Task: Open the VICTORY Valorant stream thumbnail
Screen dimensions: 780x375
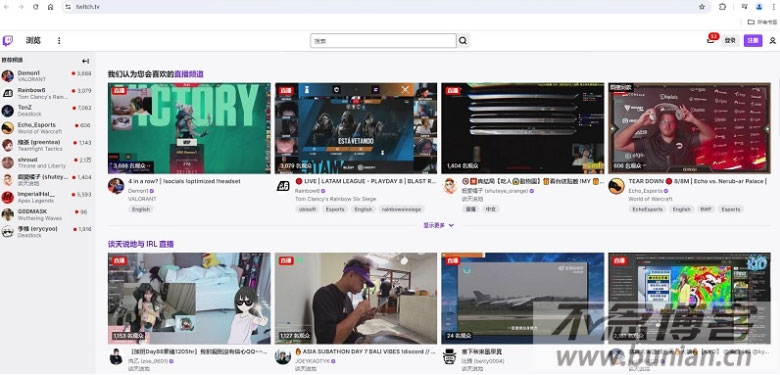Action: coord(189,128)
